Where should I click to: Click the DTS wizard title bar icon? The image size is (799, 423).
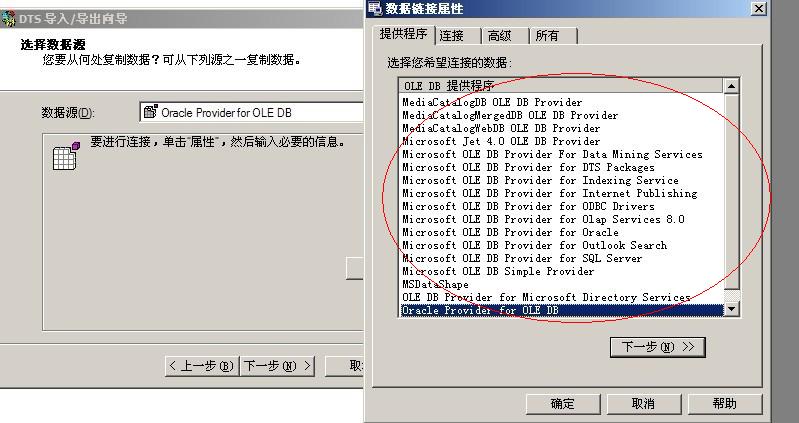pos(8,19)
